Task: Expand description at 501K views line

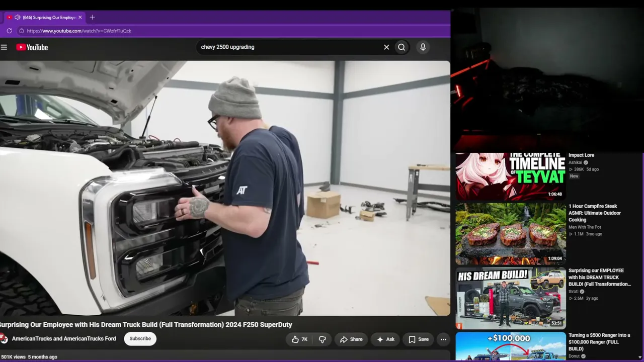Action: [29, 357]
